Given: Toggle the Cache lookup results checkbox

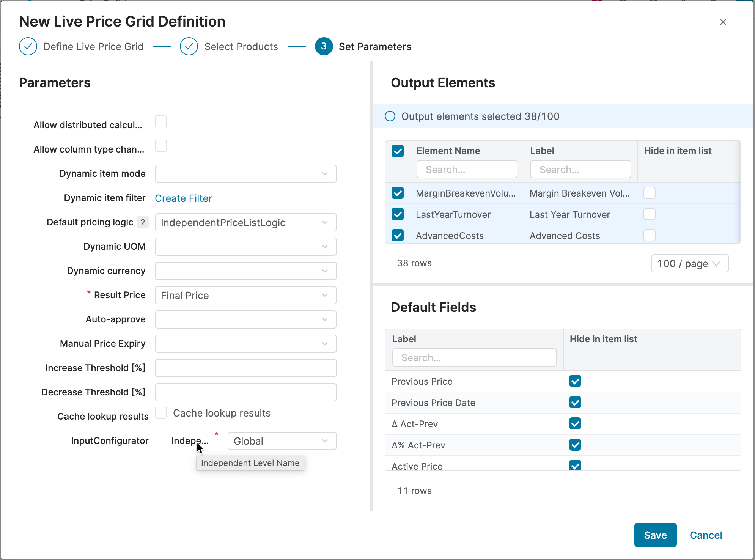Looking at the screenshot, I should click(161, 413).
